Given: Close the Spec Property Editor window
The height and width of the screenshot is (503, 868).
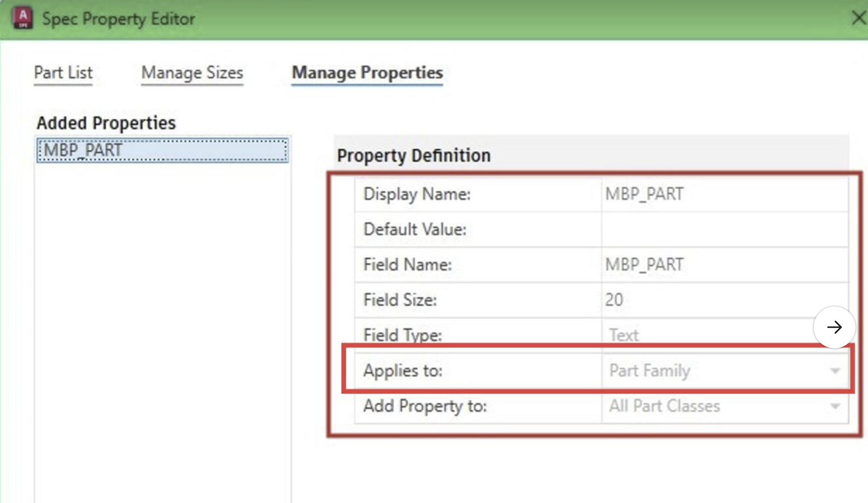Looking at the screenshot, I should [858, 18].
